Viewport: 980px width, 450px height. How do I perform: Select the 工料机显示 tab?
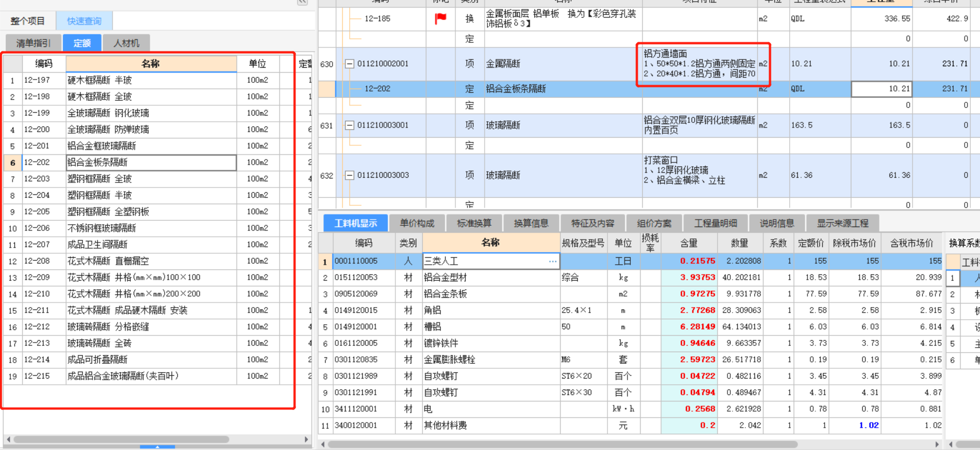[x=355, y=223]
